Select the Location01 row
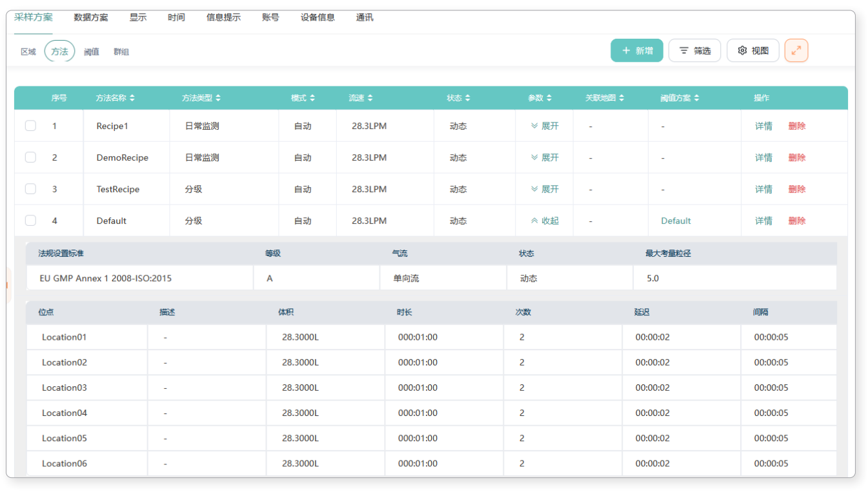The width and height of the screenshot is (868, 494). (x=431, y=337)
